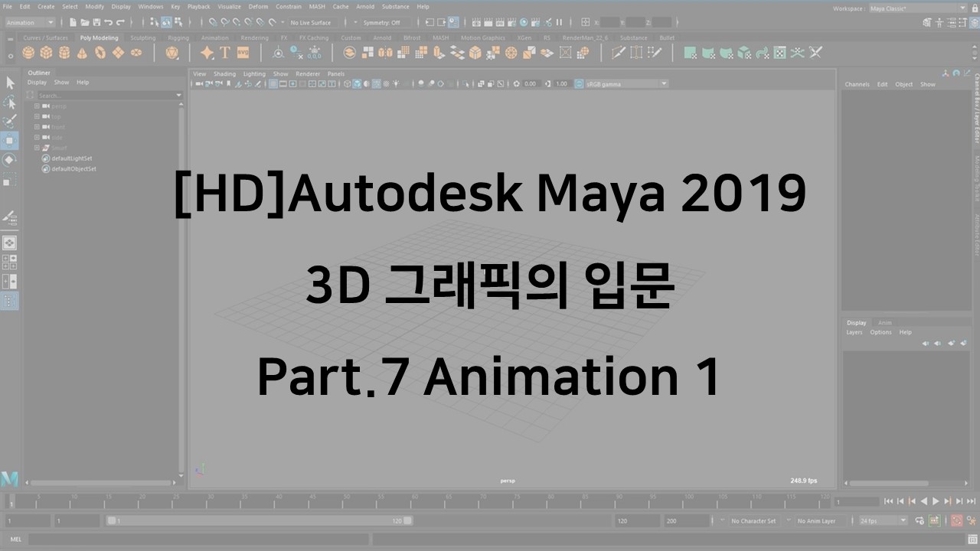980x551 pixels.
Task: Click the Delete History shelf icon
Action: [295, 53]
